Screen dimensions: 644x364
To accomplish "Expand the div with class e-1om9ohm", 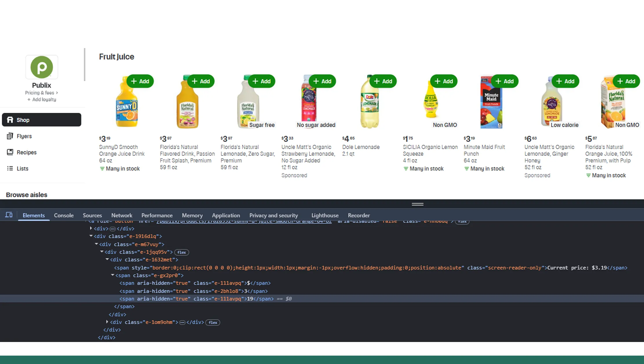I will pyautogui.click(x=107, y=322).
